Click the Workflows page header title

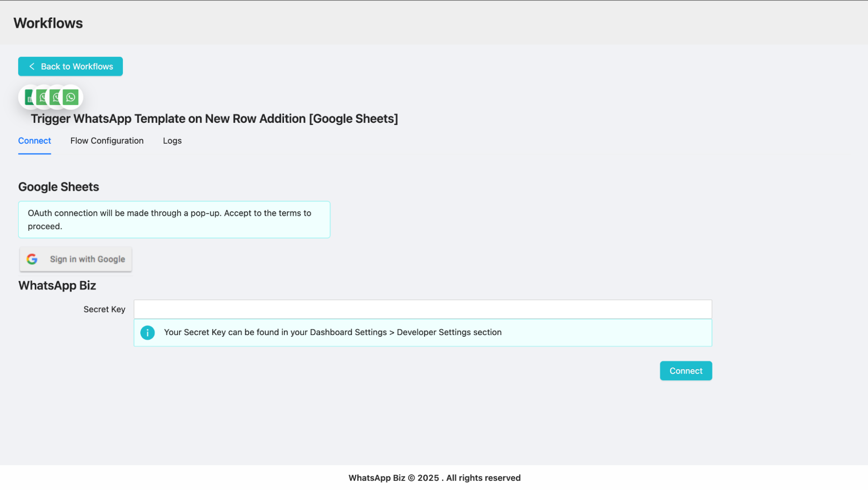pyautogui.click(x=48, y=23)
